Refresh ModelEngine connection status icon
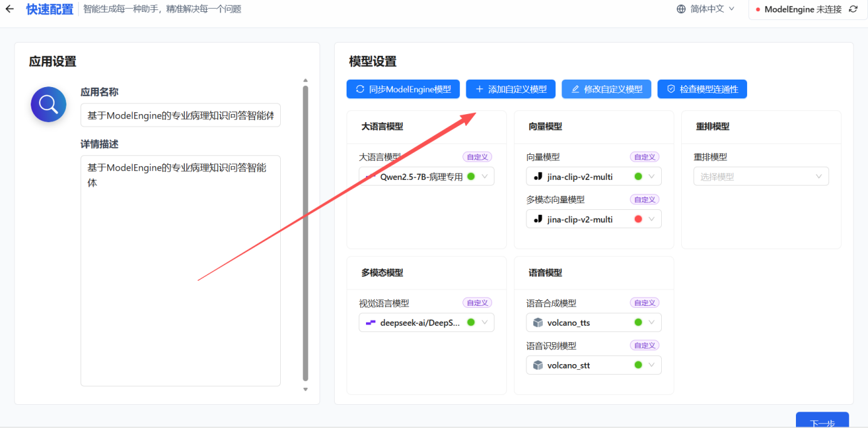 click(852, 9)
